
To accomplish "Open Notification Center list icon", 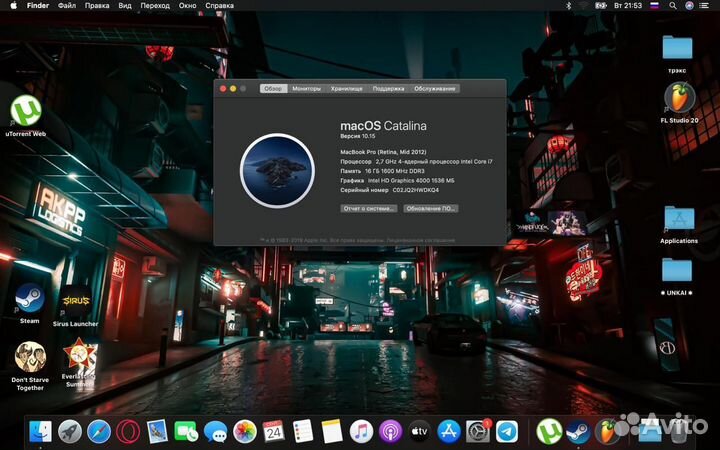I will (x=704, y=6).
